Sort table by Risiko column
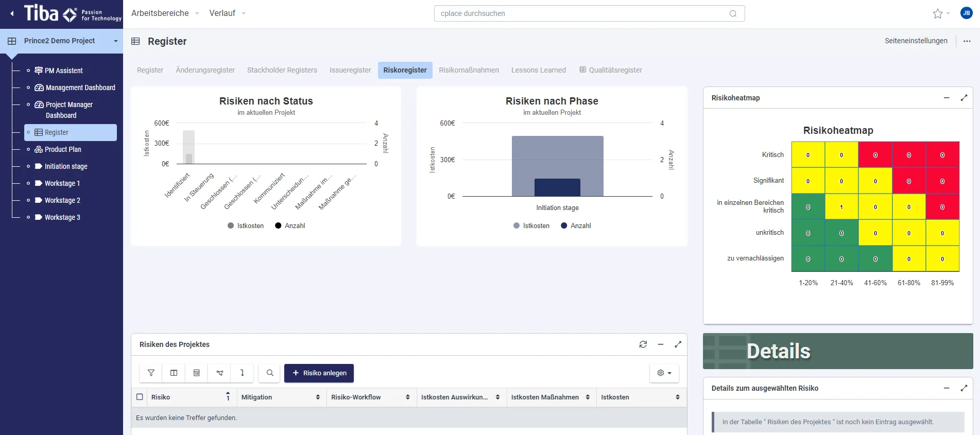 228,397
